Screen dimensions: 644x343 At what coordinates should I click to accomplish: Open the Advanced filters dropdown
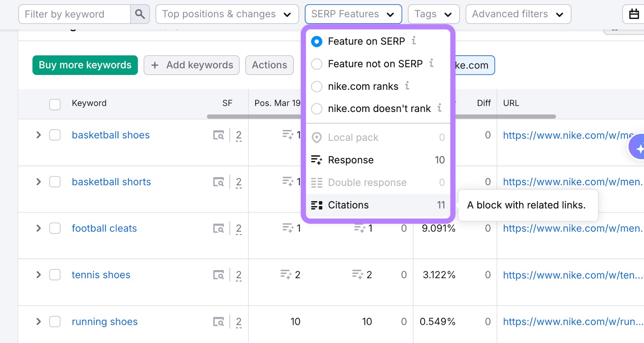tap(518, 14)
